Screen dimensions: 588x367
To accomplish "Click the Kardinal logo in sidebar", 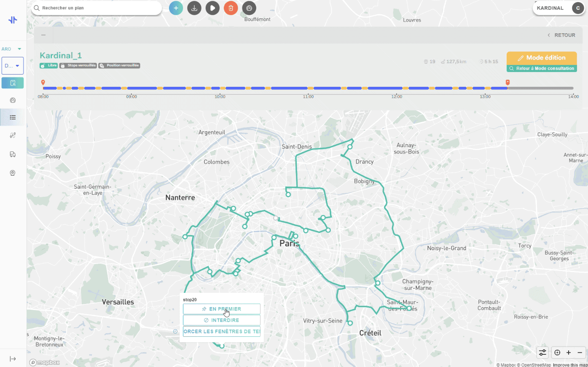I will tap(13, 20).
